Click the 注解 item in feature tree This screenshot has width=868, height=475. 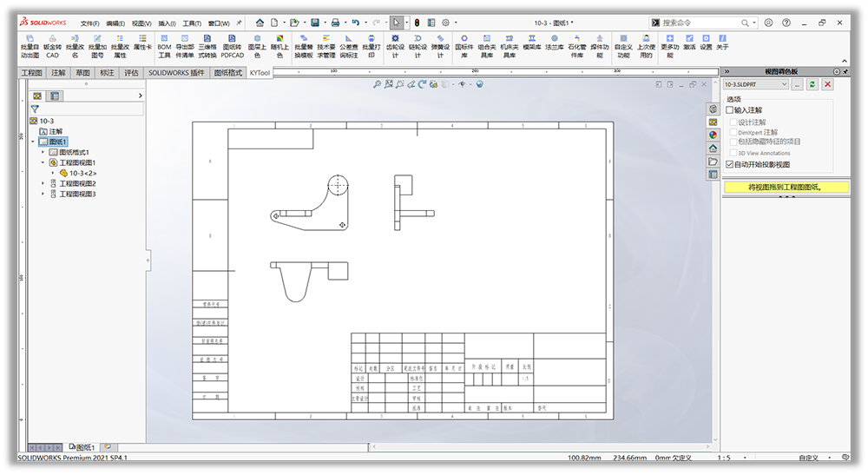coord(50,131)
